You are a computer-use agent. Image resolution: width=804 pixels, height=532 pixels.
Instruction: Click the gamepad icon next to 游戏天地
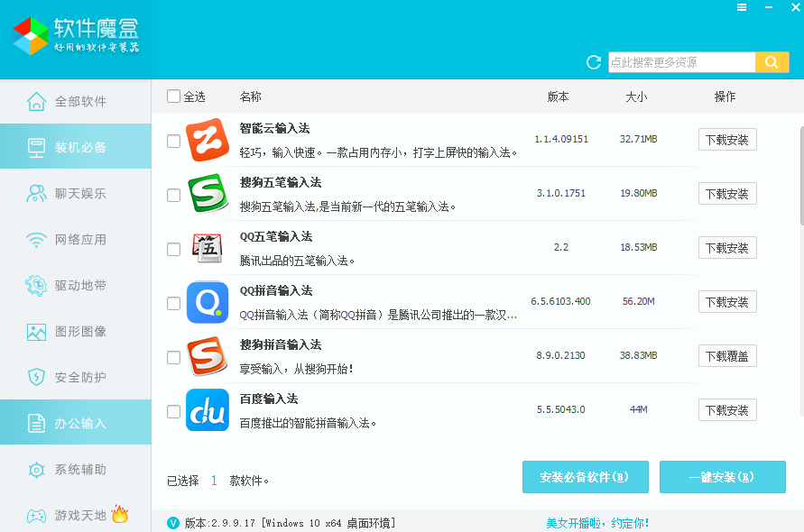point(36,516)
